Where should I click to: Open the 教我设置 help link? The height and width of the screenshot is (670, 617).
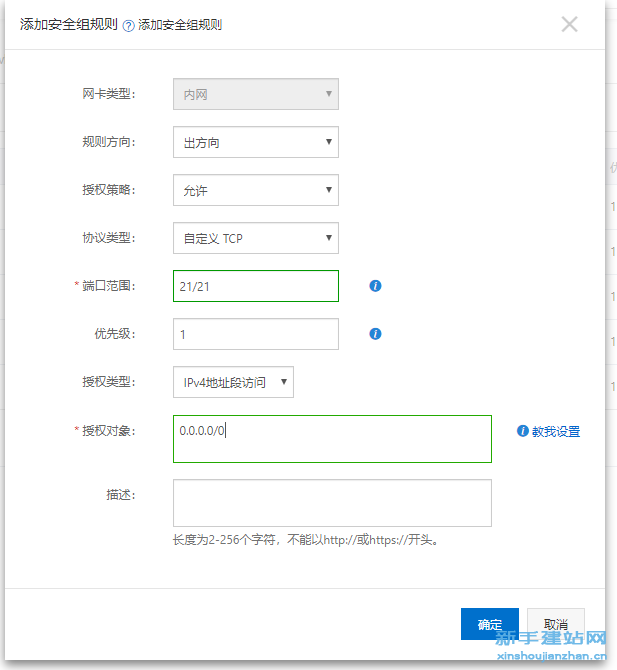coord(556,431)
